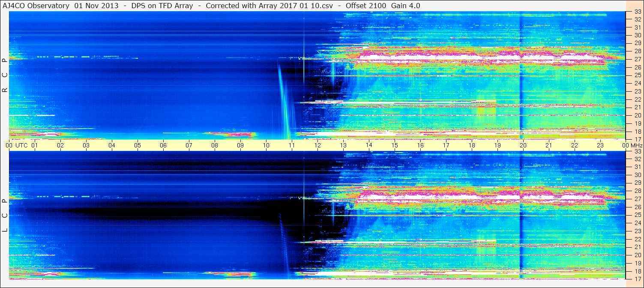Click the 'L C P' panel label
Viewport: 644px width, 288px height.
(5, 216)
